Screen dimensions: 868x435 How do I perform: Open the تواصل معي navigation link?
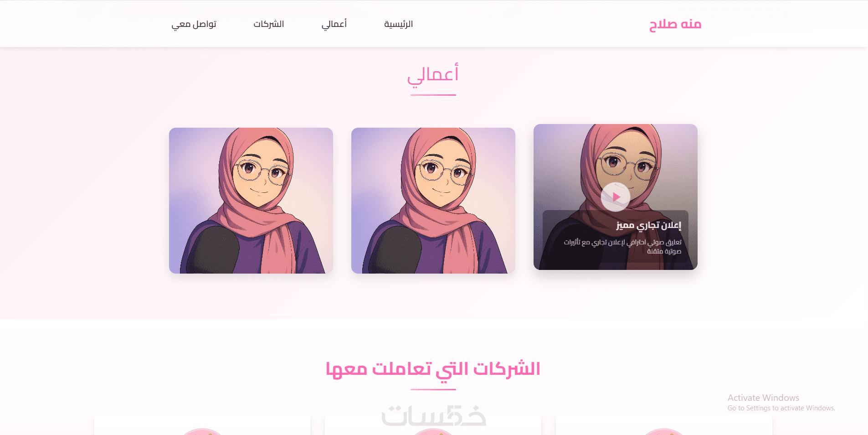pos(194,24)
